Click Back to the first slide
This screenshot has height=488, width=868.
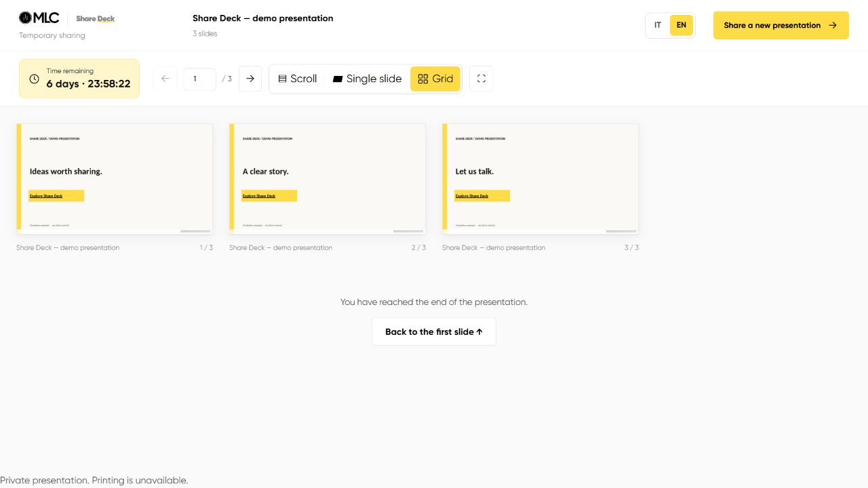pos(434,331)
